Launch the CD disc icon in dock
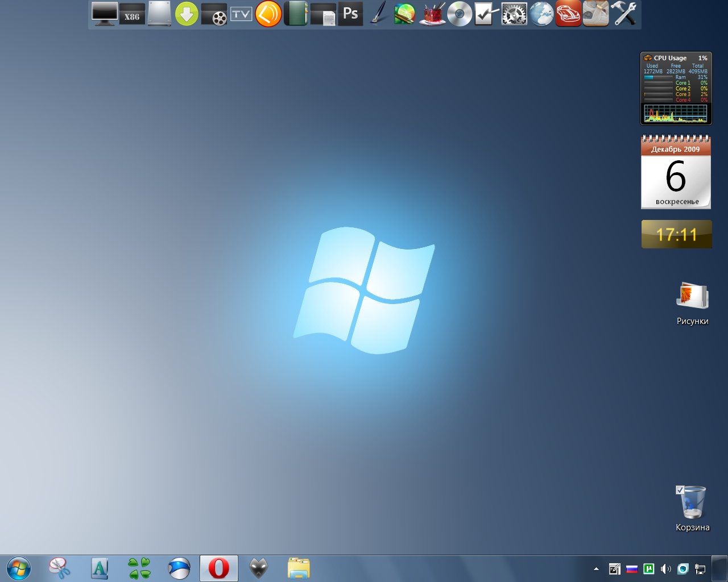The width and height of the screenshot is (728, 582). click(460, 14)
